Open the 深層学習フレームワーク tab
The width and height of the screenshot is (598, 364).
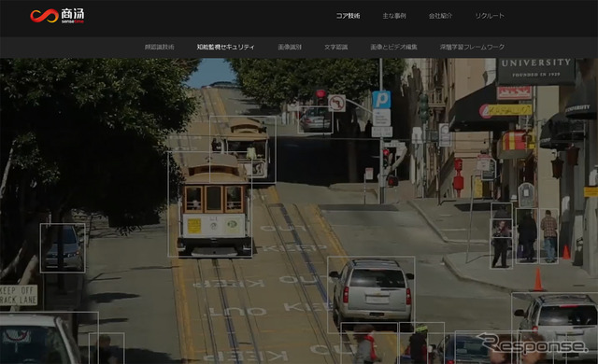coord(472,47)
